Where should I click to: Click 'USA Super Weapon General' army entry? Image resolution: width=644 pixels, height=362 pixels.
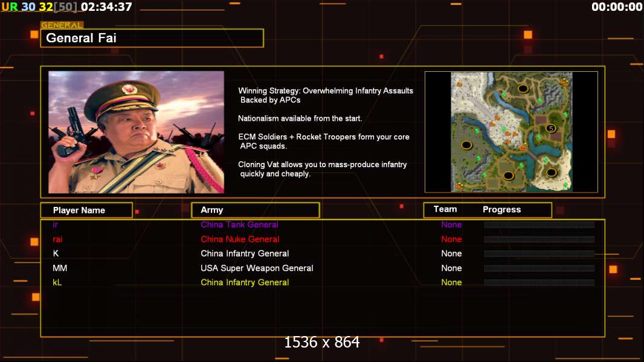(x=257, y=268)
